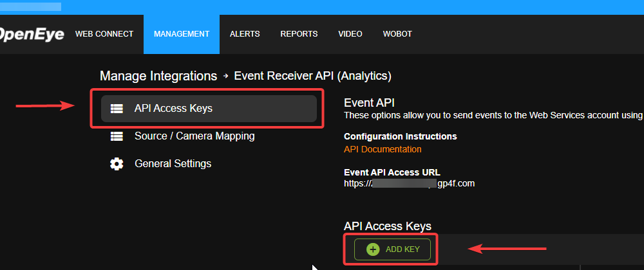Viewport: 644px width, 270px height.
Task: Click the Manage Integrations breadcrumb
Action: (x=158, y=76)
